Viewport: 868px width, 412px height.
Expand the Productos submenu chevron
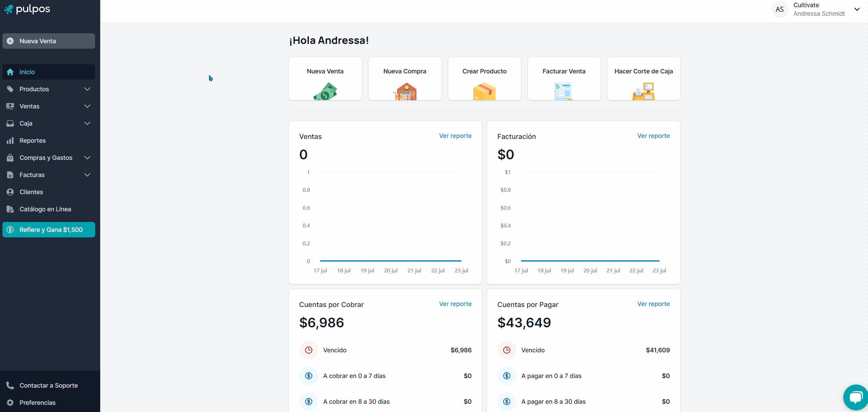[x=88, y=89]
